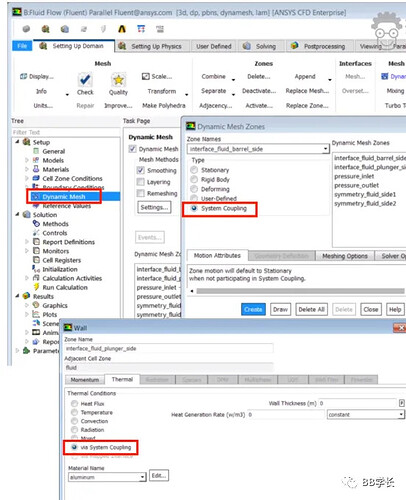Click the Setup node icon in tree
The image size is (406, 500).
26,142
